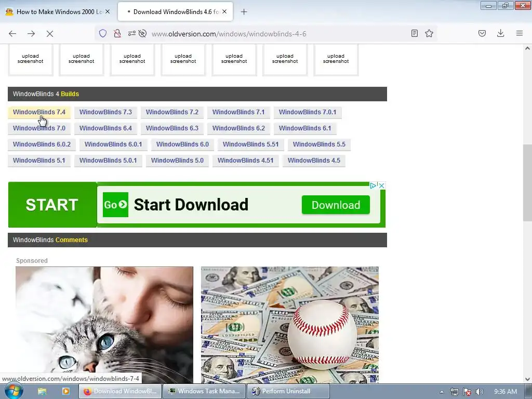Open the WindowBlinds 5.51 build link

click(251, 144)
